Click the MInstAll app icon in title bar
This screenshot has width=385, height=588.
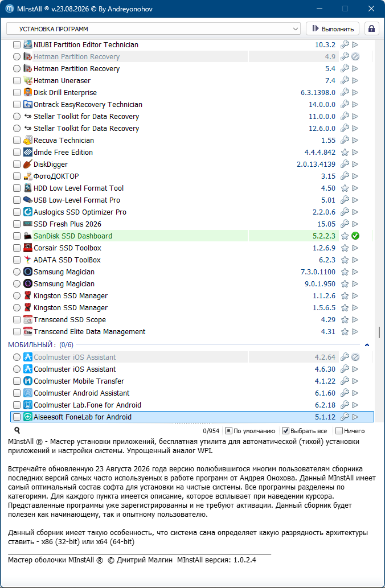pyautogui.click(x=10, y=9)
